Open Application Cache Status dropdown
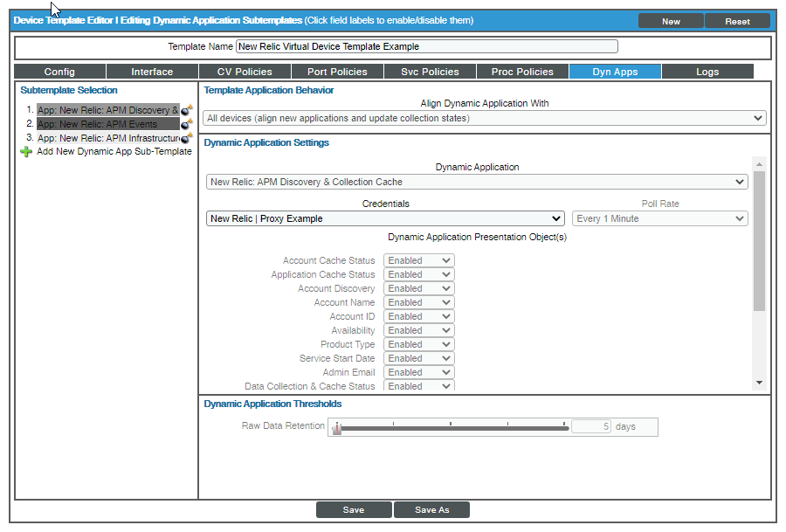The image size is (786, 532). click(x=418, y=274)
